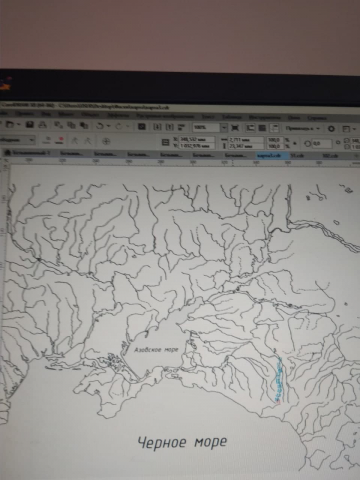Click the new document plus tab button
The width and height of the screenshot is (360, 480).
tap(355, 156)
